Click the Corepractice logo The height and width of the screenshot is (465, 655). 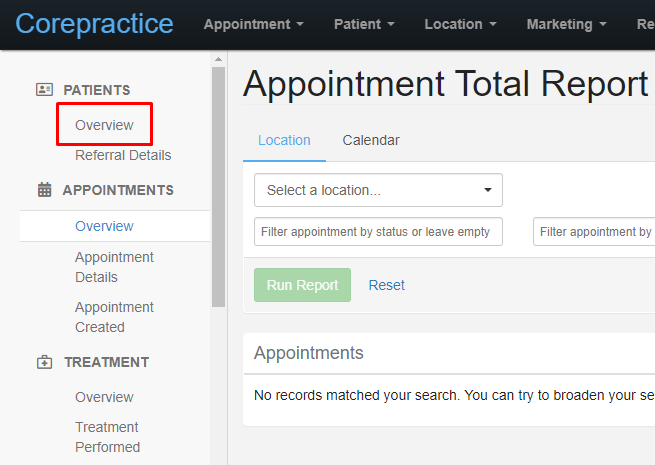pyautogui.click(x=94, y=24)
